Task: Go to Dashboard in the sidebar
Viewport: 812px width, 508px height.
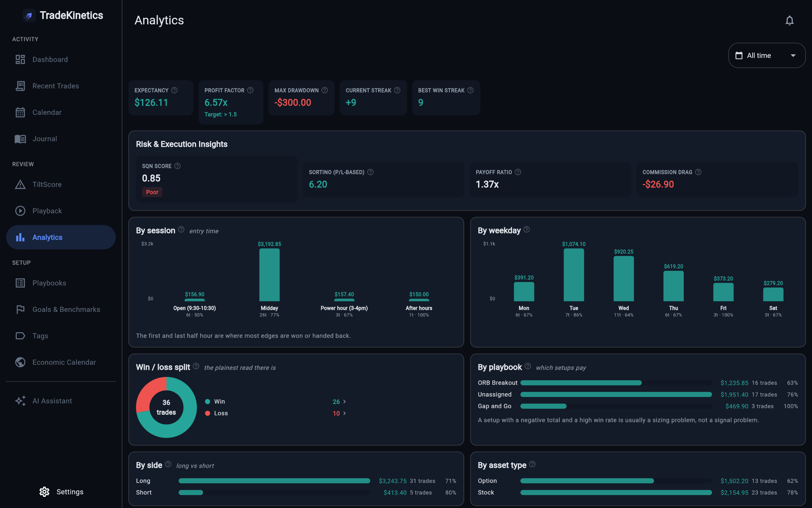Action: coord(61,60)
